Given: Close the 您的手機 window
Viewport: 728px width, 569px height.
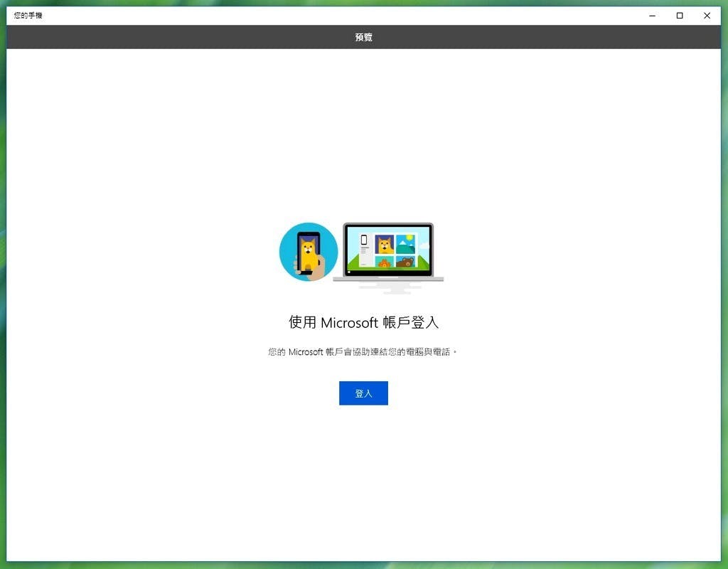Looking at the screenshot, I should pyautogui.click(x=707, y=16).
